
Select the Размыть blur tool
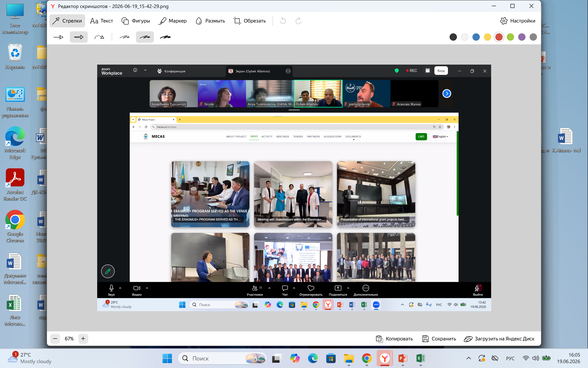coord(210,21)
